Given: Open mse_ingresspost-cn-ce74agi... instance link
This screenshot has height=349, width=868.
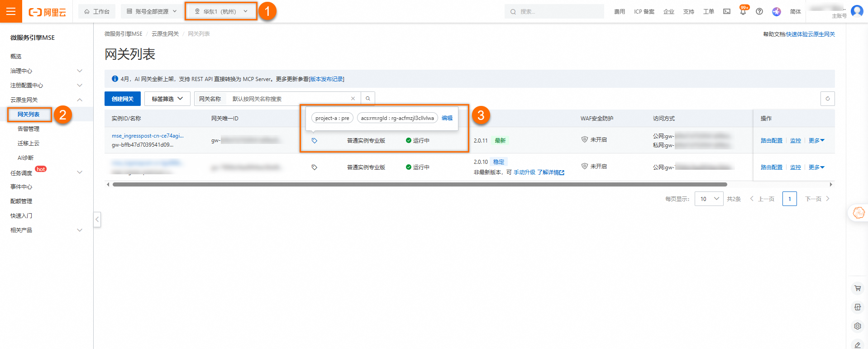Looking at the screenshot, I should pyautogui.click(x=148, y=136).
